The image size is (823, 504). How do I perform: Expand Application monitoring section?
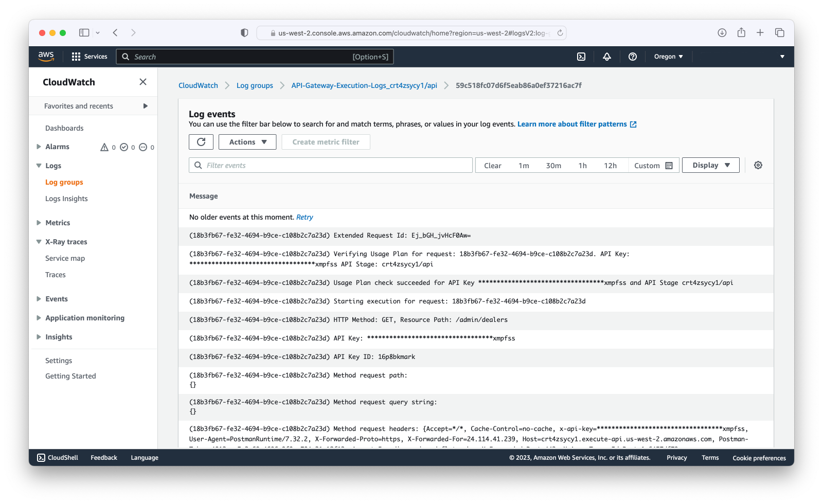point(39,318)
